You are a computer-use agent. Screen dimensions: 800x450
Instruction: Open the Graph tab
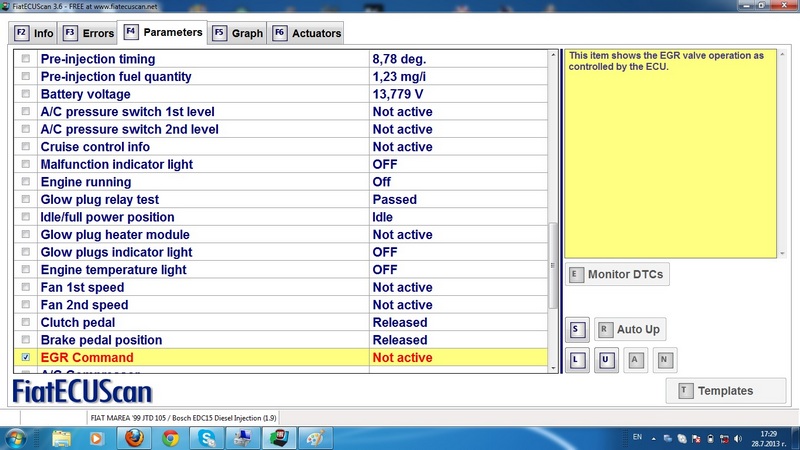(x=237, y=33)
